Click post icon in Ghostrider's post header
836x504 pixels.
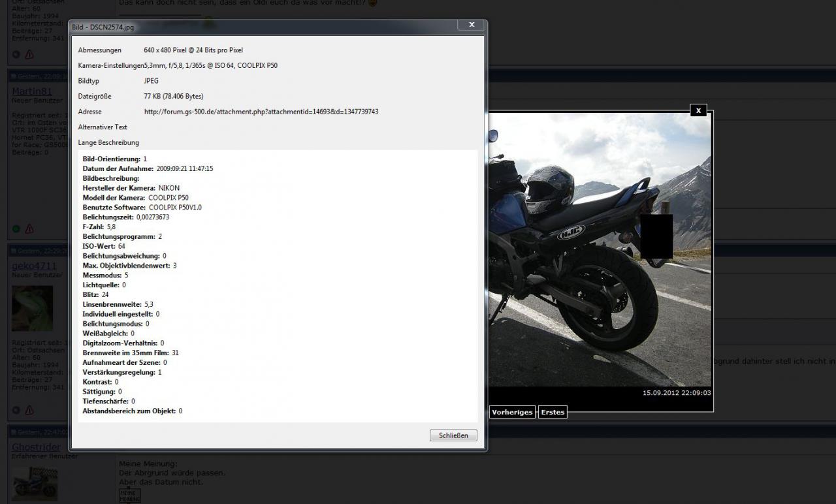[13, 432]
